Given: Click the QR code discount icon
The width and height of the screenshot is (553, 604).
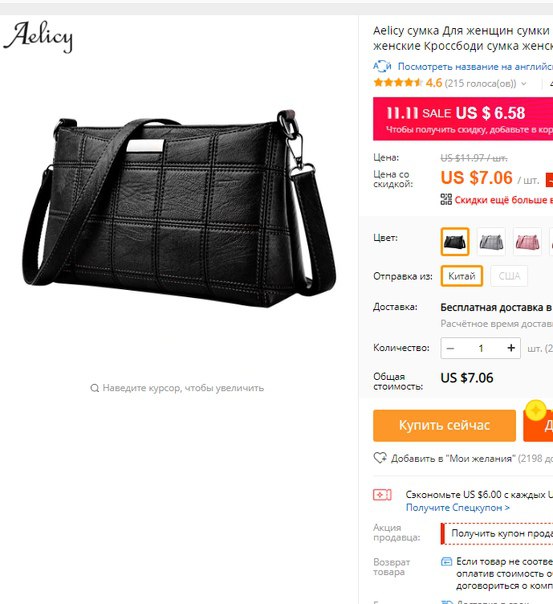Looking at the screenshot, I should tap(446, 199).
